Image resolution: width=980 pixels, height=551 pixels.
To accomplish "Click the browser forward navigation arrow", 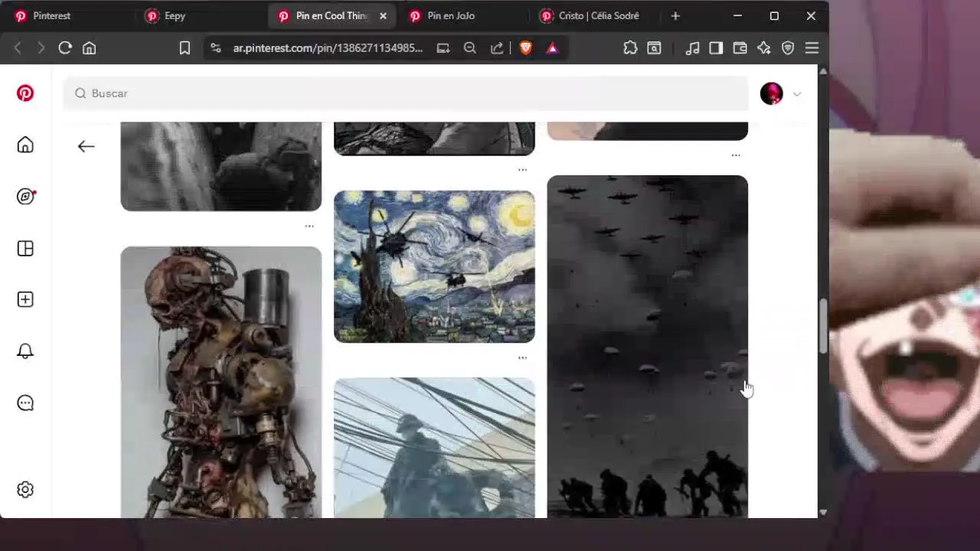I will (41, 47).
